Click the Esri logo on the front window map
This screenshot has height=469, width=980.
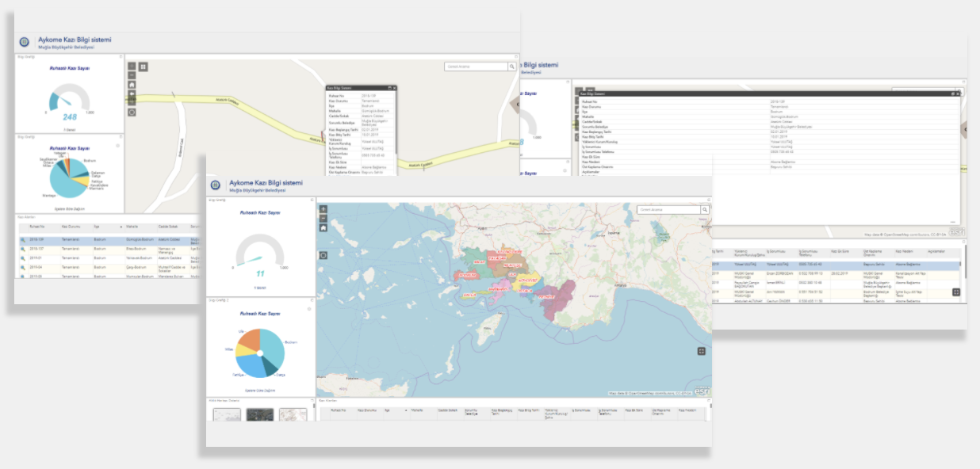click(x=702, y=391)
